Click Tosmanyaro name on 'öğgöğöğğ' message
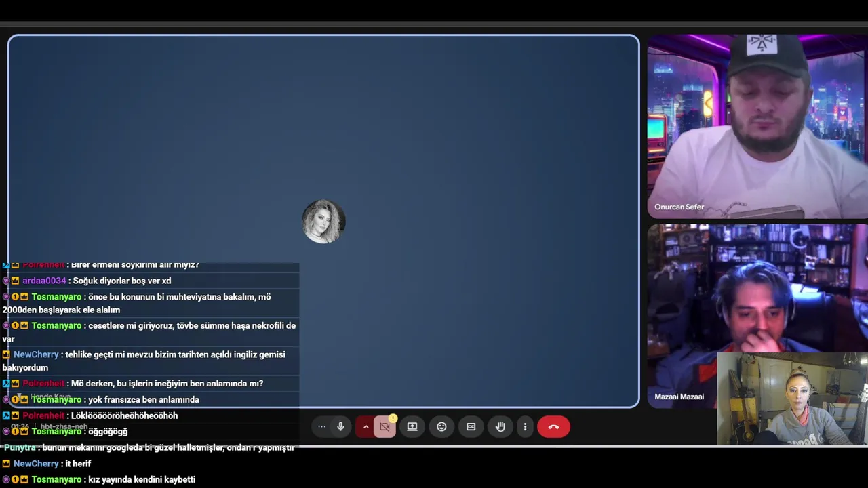The height and width of the screenshot is (488, 868). pyautogui.click(x=56, y=432)
